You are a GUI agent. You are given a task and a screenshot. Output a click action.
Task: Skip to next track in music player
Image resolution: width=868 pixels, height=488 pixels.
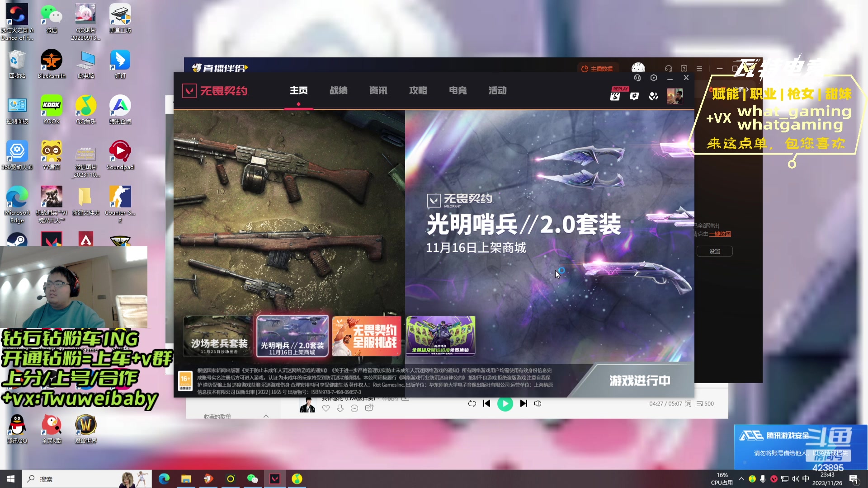[x=524, y=404]
